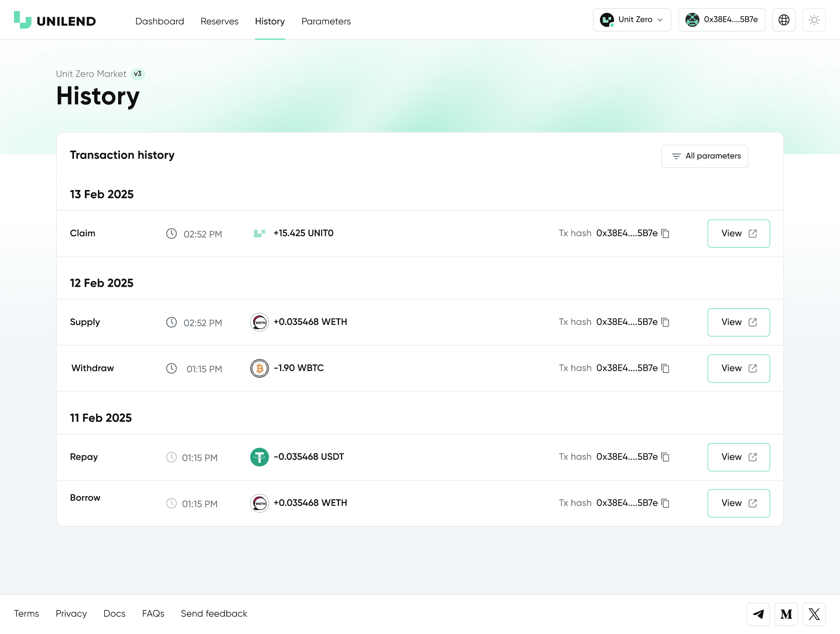Copy the Withdraw transaction hash
This screenshot has width=840, height=634.
pos(665,369)
